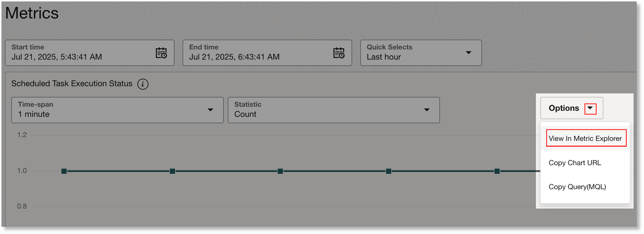This screenshot has height=234, width=644.
Task: Click the first data point on the chart line
Action: pyautogui.click(x=64, y=171)
